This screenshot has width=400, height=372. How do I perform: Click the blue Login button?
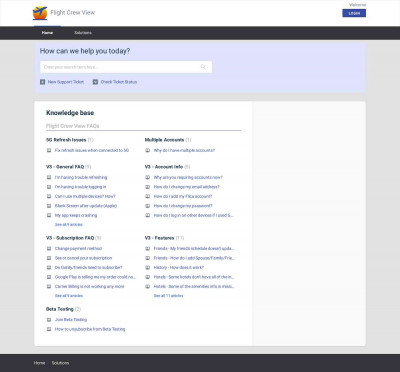[354, 13]
